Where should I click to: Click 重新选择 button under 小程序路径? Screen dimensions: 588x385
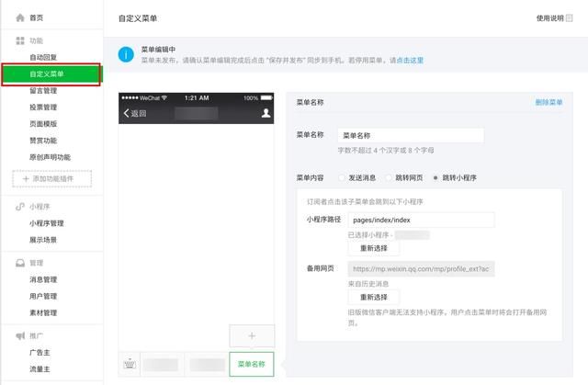tap(374, 248)
